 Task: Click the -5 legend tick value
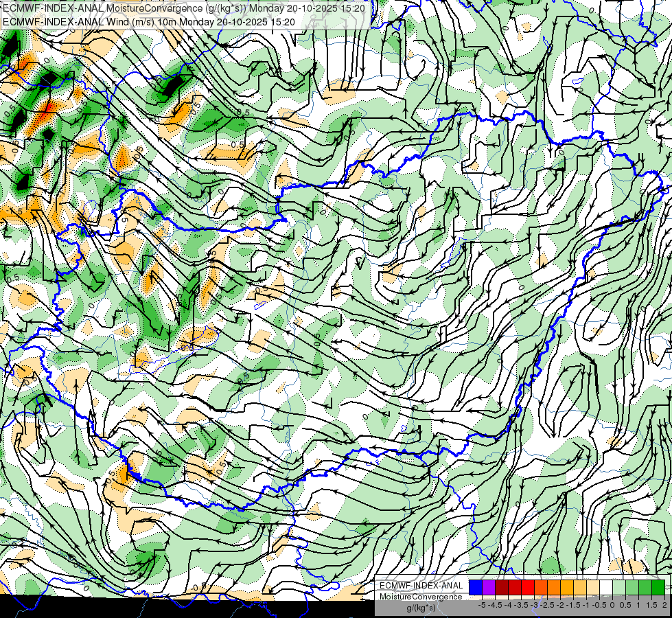pyautogui.click(x=482, y=605)
